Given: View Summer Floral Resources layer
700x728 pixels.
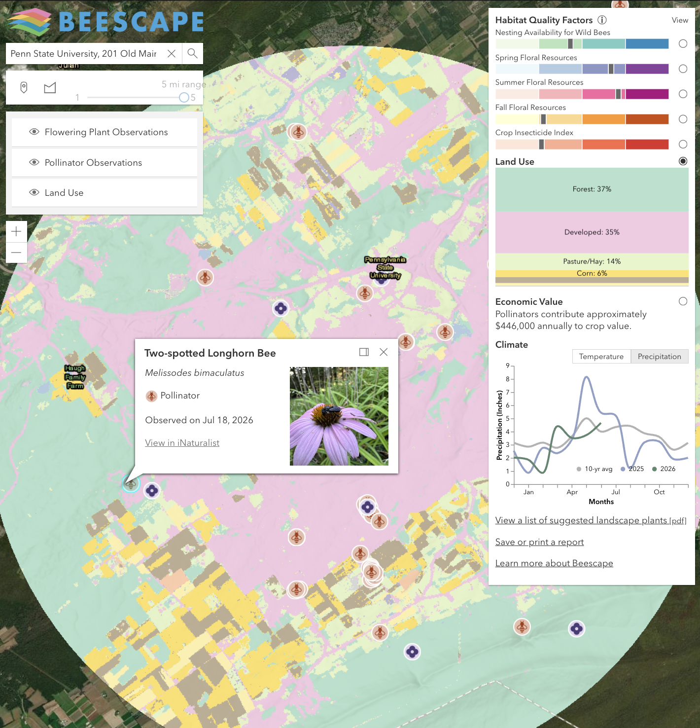Looking at the screenshot, I should point(683,94).
